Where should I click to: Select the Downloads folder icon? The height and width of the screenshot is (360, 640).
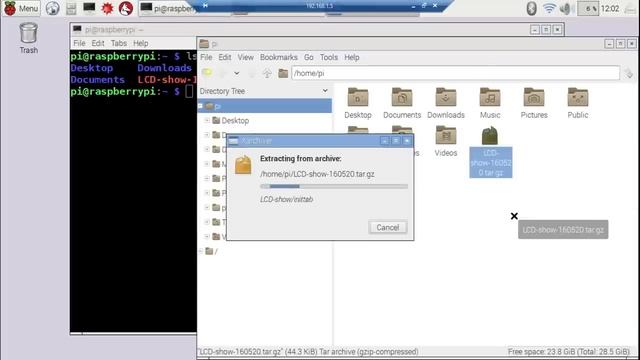446,103
